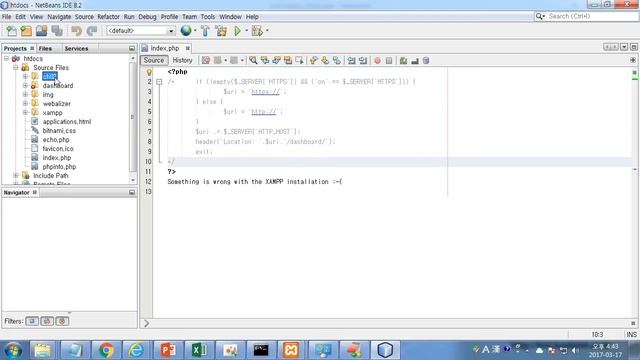The width and height of the screenshot is (640, 360).
Task: Toggle the third Navigator filter button
Action: [62, 321]
